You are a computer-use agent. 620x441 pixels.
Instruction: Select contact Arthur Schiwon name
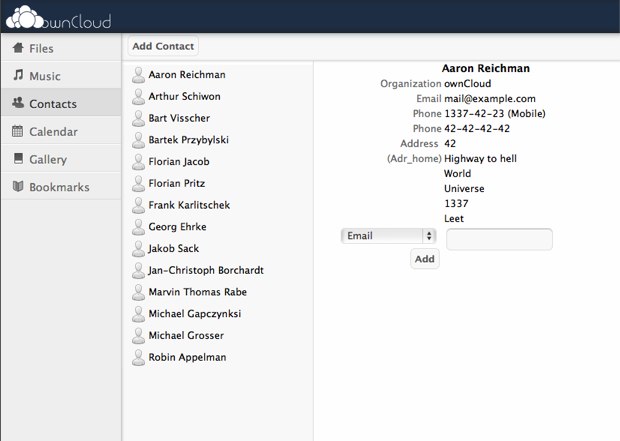(x=184, y=97)
